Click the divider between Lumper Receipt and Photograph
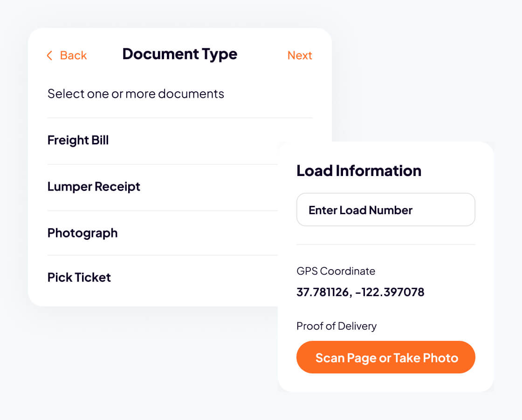Viewport: 522px width, 420px height. tap(163, 210)
